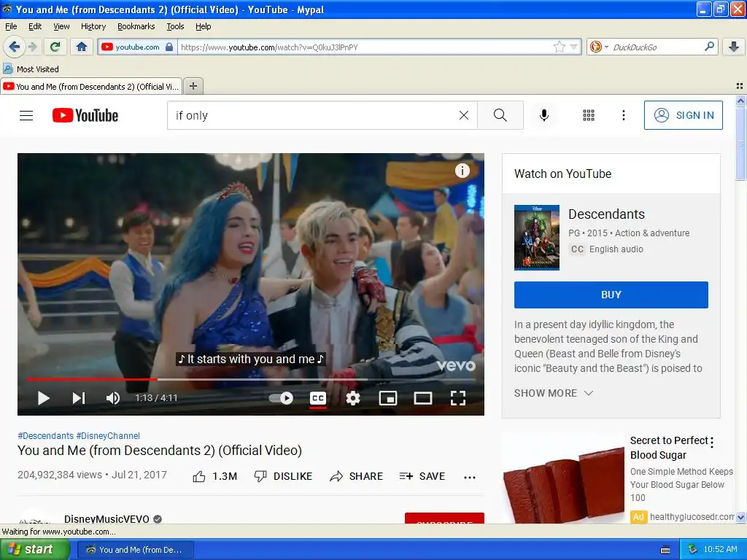Reload the current page
This screenshot has width=747, height=560.
[x=55, y=47]
